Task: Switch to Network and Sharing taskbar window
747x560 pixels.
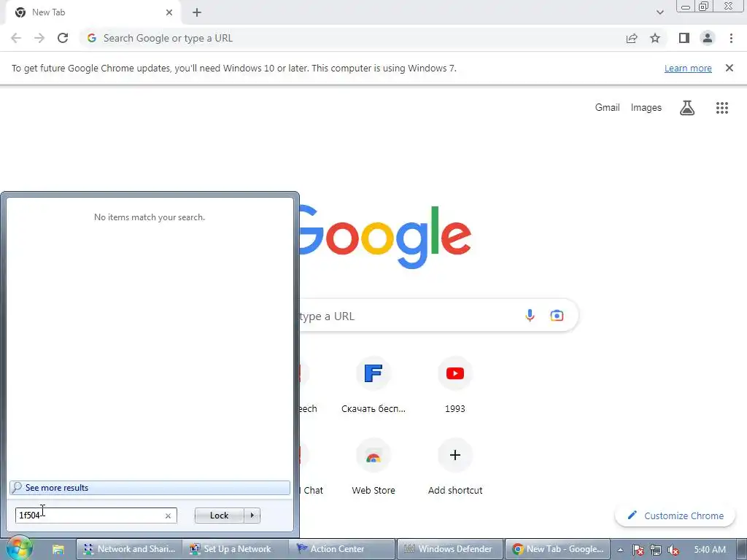Action: (129, 549)
